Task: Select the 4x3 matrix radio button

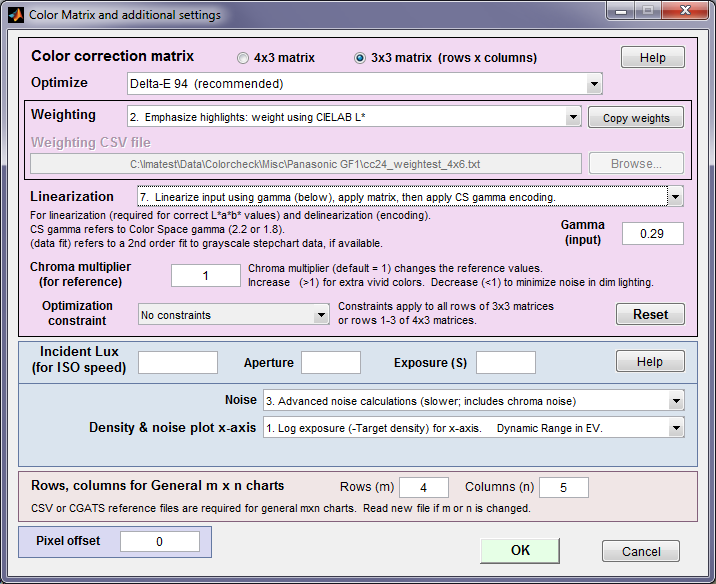Action: click(242, 58)
